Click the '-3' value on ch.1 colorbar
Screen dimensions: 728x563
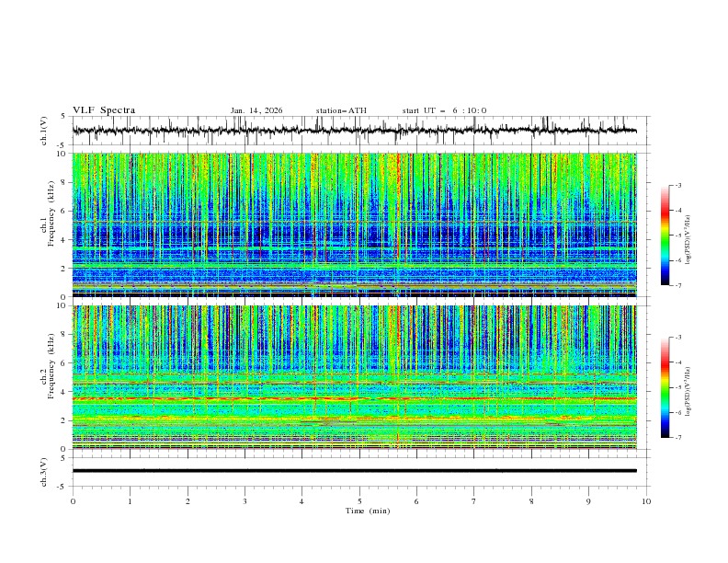(677, 185)
